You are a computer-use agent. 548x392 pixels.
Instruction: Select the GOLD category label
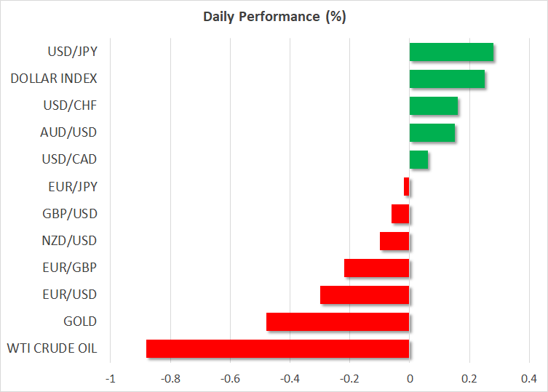[82, 321]
